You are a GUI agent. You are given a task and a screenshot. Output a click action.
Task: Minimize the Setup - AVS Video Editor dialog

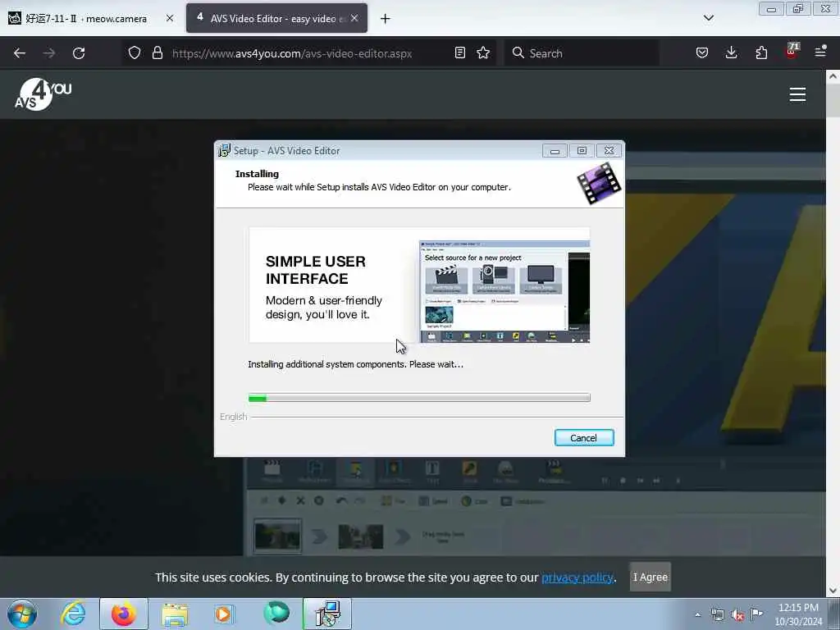click(555, 151)
